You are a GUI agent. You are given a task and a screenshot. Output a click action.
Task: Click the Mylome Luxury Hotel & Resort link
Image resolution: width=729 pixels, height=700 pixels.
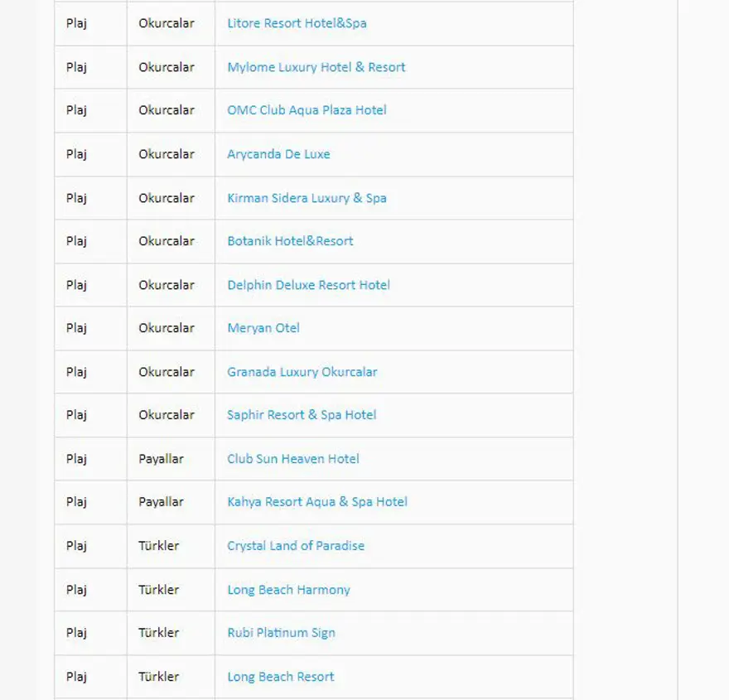(316, 67)
